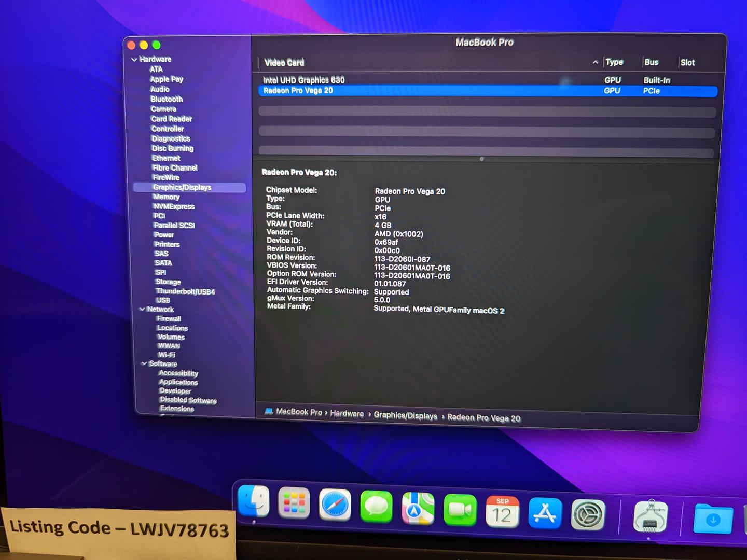Select Developer under Software
Viewport: 747px width, 560px height.
tap(175, 391)
